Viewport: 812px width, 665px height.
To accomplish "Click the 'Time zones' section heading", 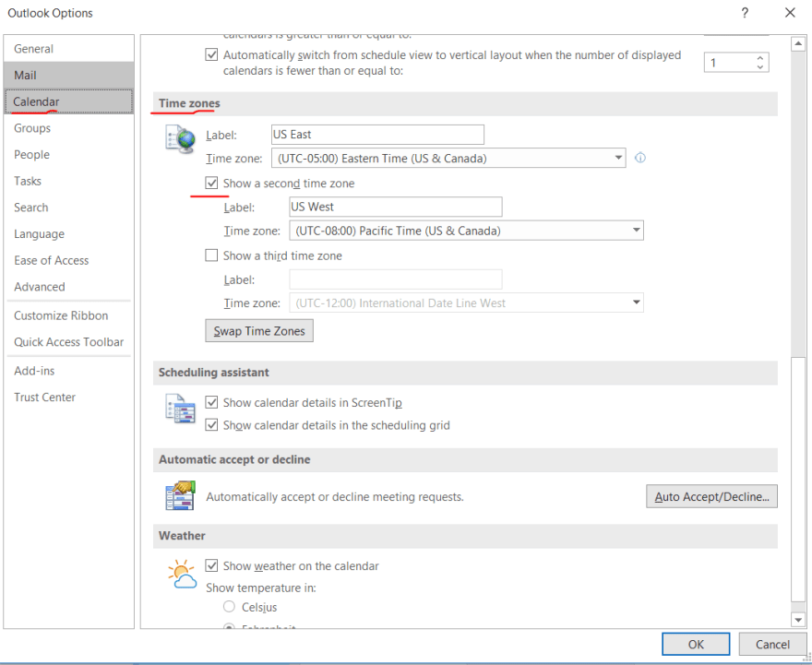I will point(189,103).
